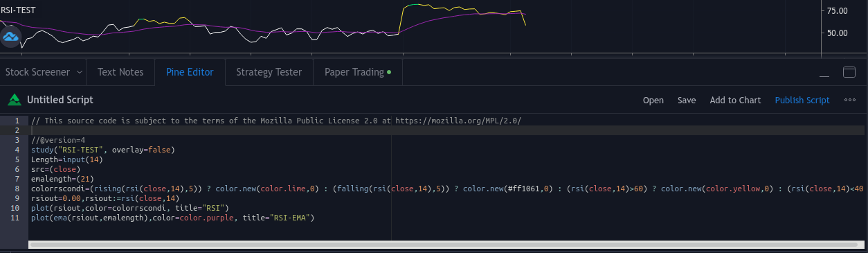Open the Text Notes tab
This screenshot has height=253, width=868.
tap(120, 72)
